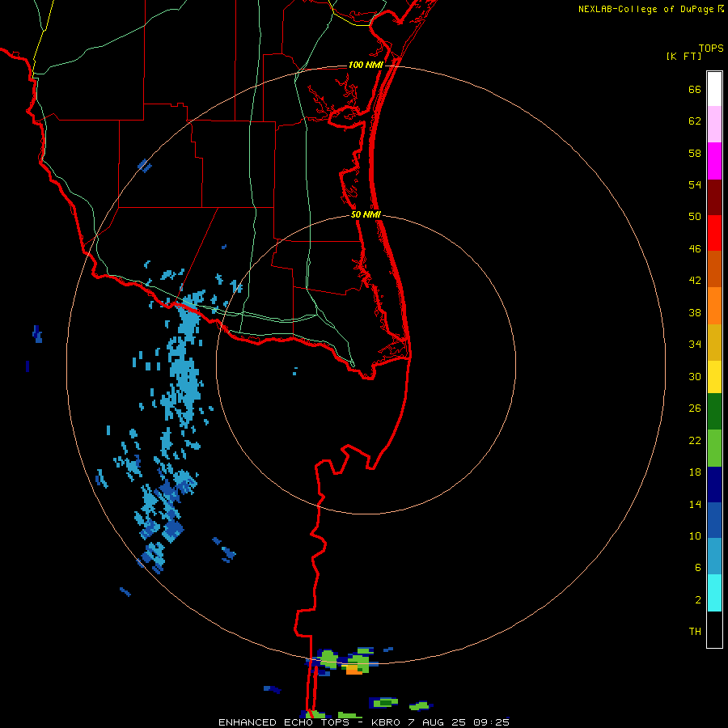Click the legend value 22
Viewport: 728px width, 728px height.
[695, 440]
